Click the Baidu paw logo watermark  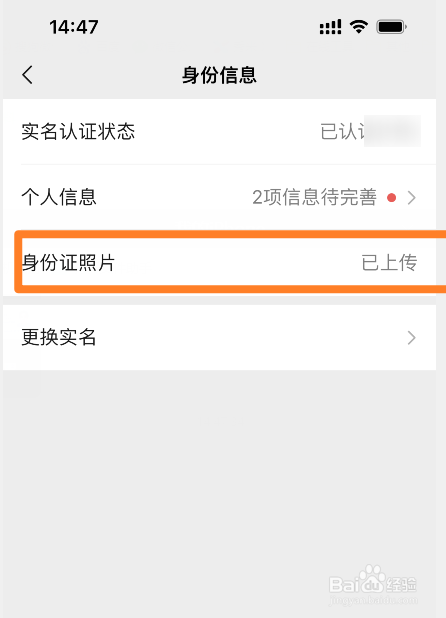click(x=371, y=577)
